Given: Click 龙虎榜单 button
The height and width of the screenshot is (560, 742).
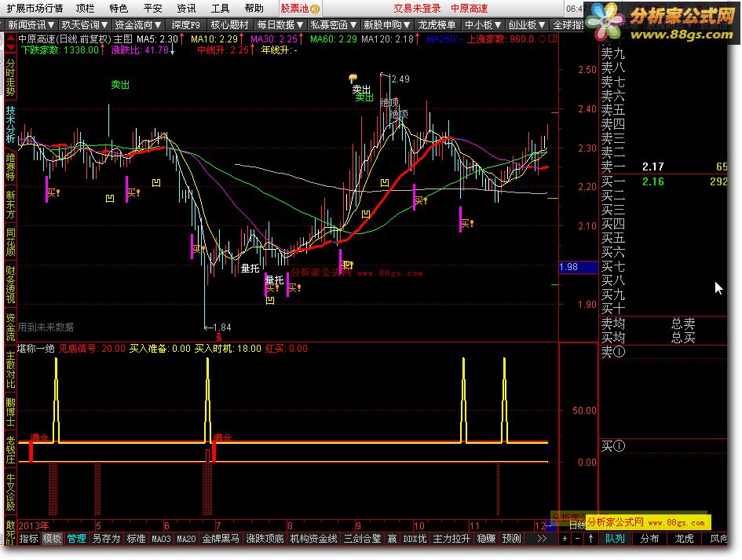Looking at the screenshot, I should pyautogui.click(x=437, y=24).
